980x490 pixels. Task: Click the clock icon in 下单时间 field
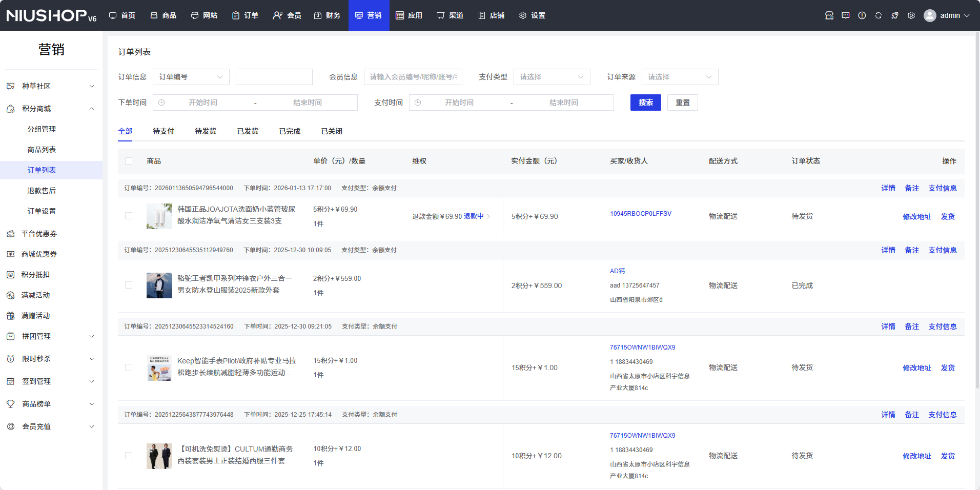coord(161,103)
